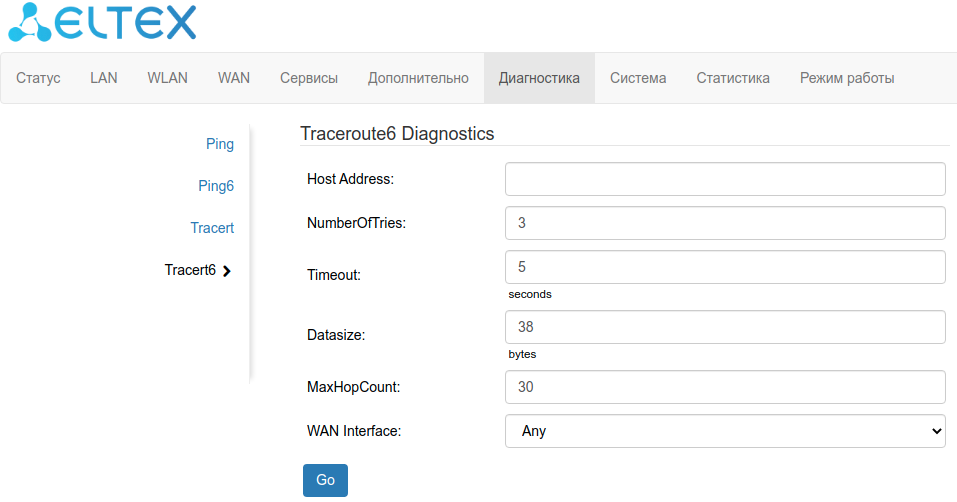The image size is (957, 502).
Task: Open the WAN Interface dropdown
Action: tap(725, 431)
